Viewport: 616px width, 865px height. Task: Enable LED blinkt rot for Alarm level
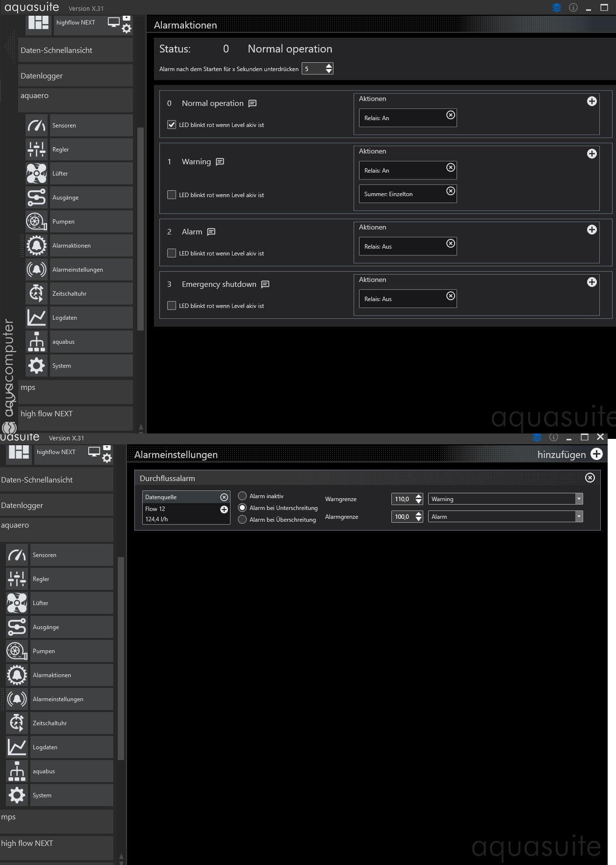pos(172,253)
